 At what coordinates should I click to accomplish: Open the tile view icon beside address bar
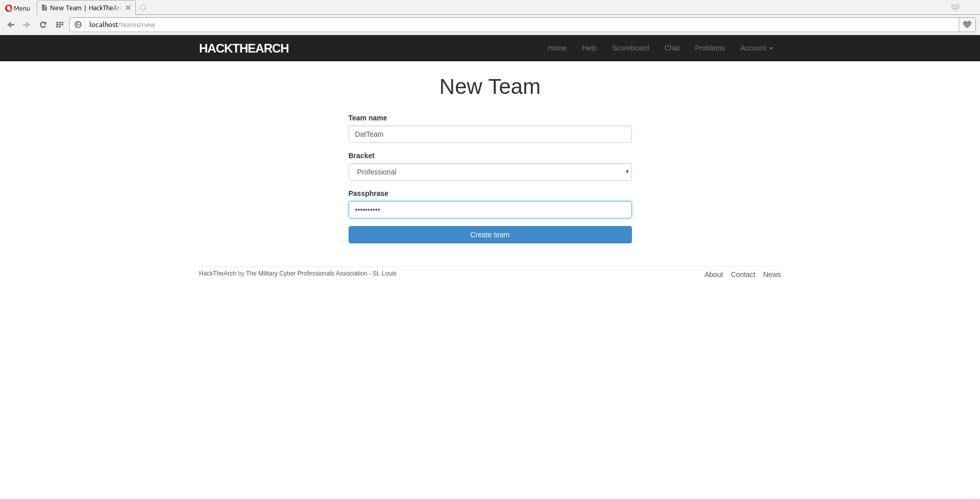pos(59,24)
